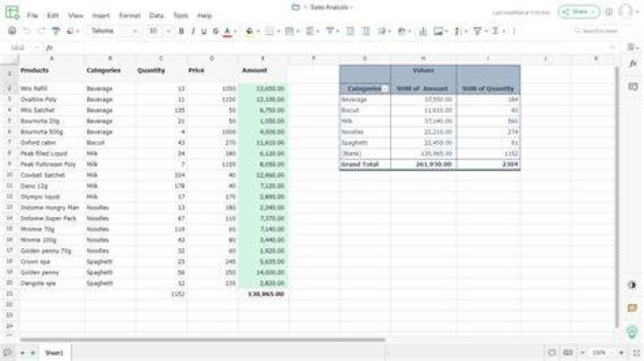Click the zoom in plus button
Image resolution: width=644 pixels, height=361 pixels.
point(622,353)
